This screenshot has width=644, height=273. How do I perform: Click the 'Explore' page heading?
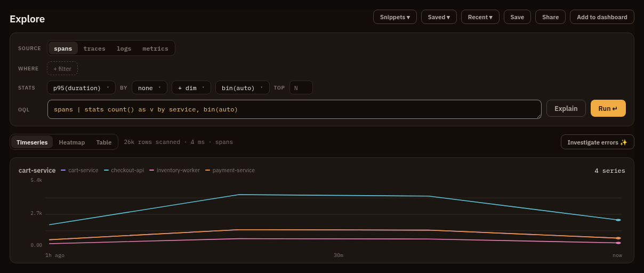(27, 19)
